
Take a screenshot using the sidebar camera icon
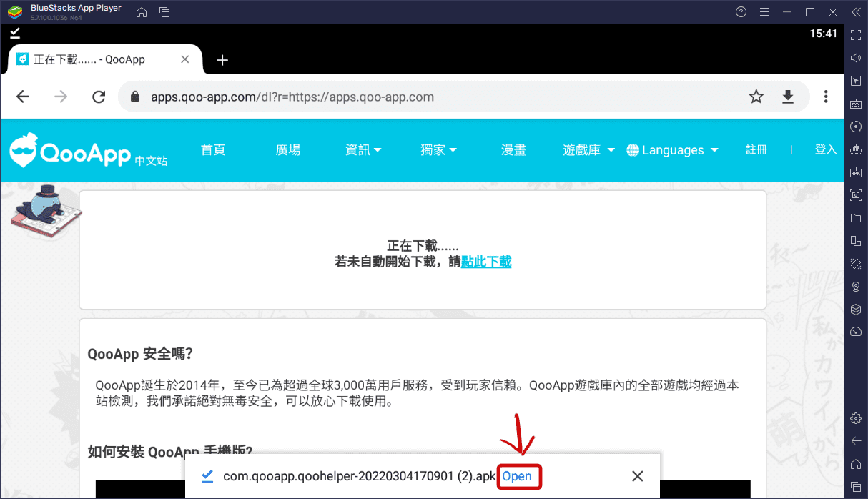click(x=855, y=194)
